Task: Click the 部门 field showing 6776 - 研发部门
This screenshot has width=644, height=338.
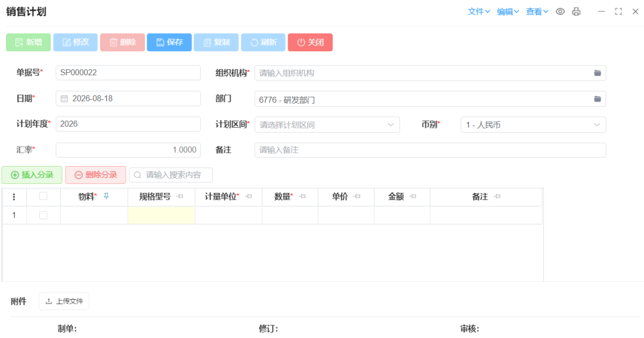Action: tap(430, 99)
